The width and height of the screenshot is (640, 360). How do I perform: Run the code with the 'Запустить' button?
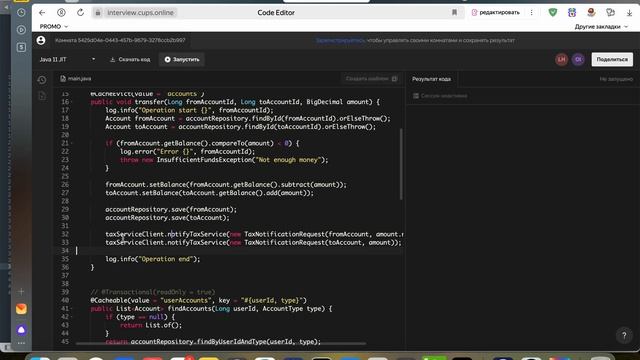coord(182,60)
